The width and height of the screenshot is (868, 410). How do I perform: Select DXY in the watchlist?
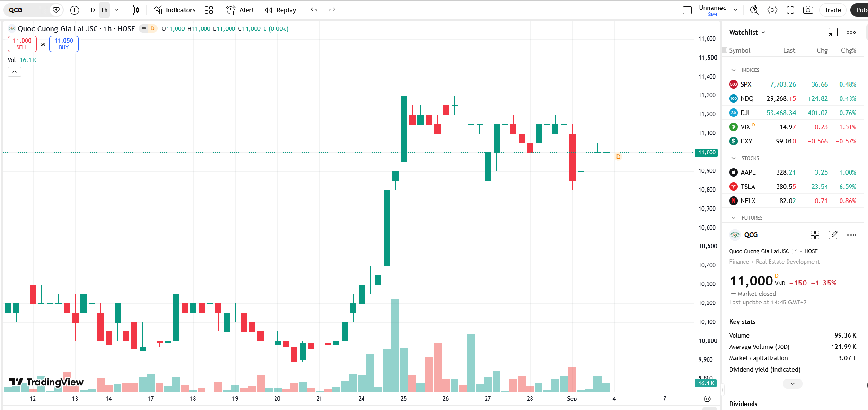click(x=793, y=141)
